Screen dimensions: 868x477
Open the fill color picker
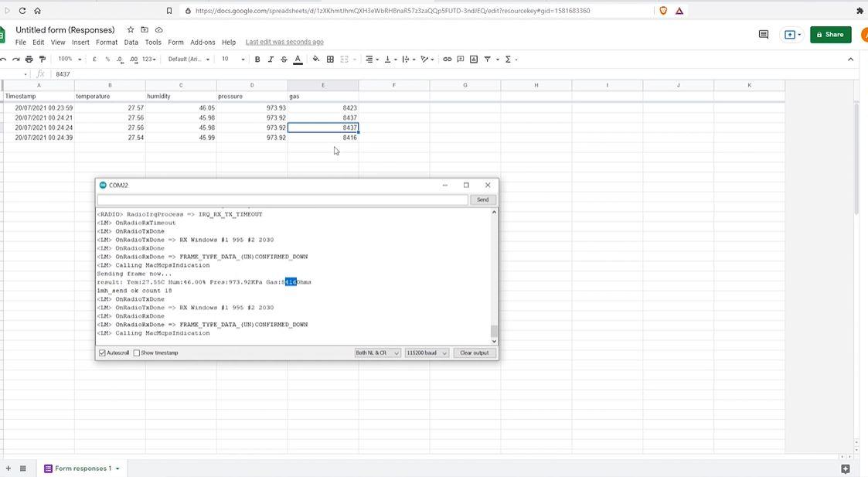point(316,60)
